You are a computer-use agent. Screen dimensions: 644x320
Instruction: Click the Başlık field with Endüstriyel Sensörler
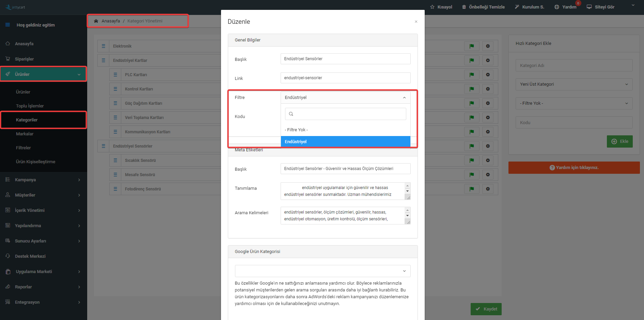click(x=346, y=59)
